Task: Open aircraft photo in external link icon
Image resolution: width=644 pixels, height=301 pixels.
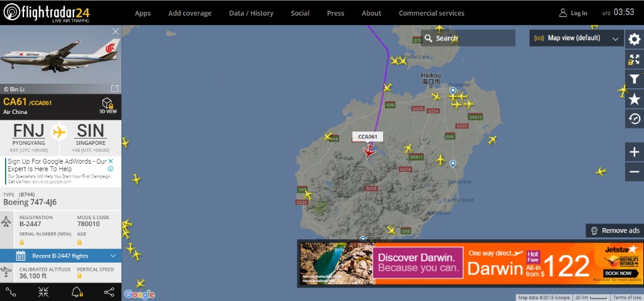Action: 114,88
